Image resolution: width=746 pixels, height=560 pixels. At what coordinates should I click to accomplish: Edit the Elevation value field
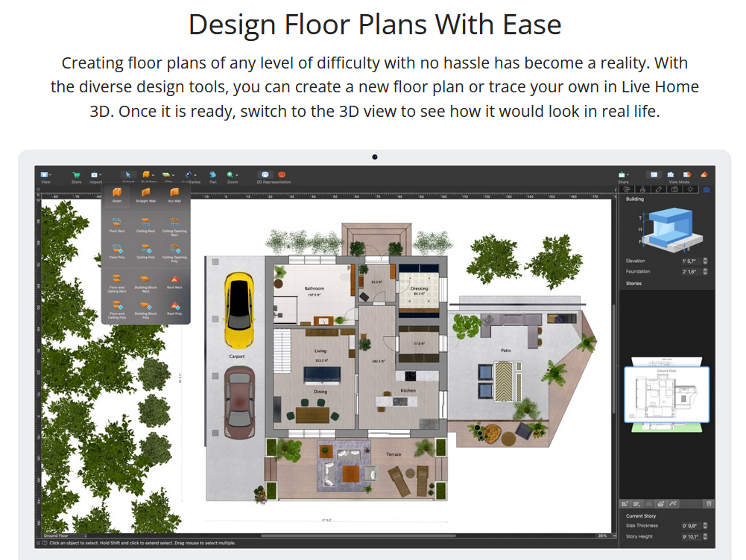[691, 261]
